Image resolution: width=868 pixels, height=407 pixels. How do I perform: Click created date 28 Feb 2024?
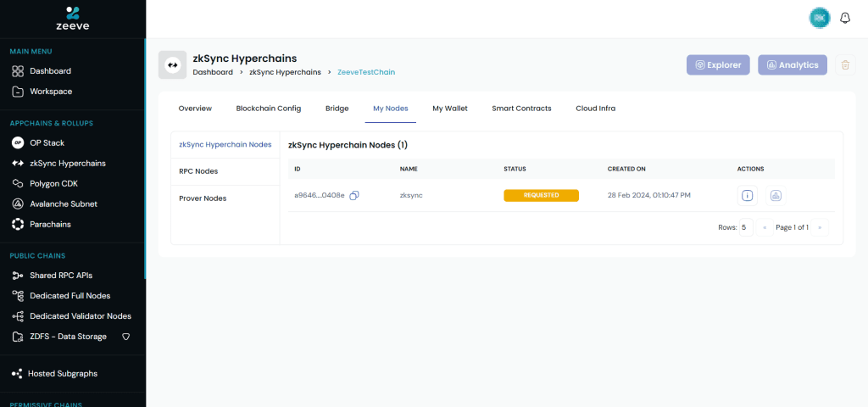pos(648,196)
